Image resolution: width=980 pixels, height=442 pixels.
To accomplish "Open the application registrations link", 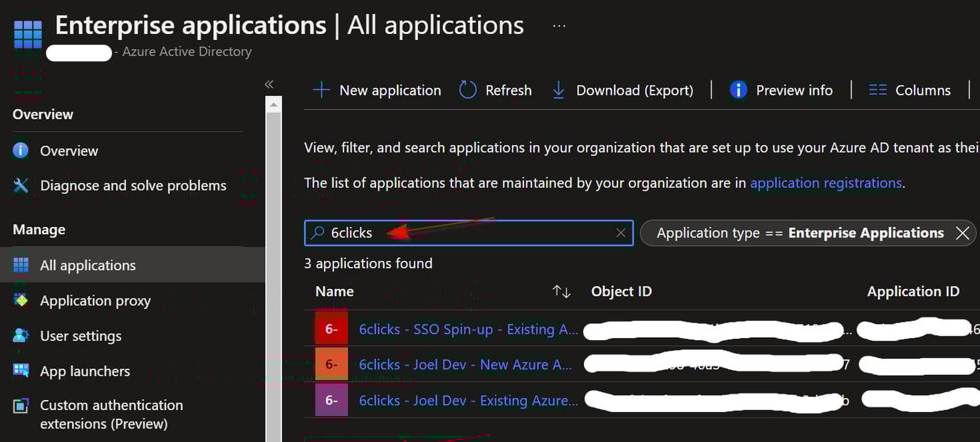I will pyautogui.click(x=825, y=183).
